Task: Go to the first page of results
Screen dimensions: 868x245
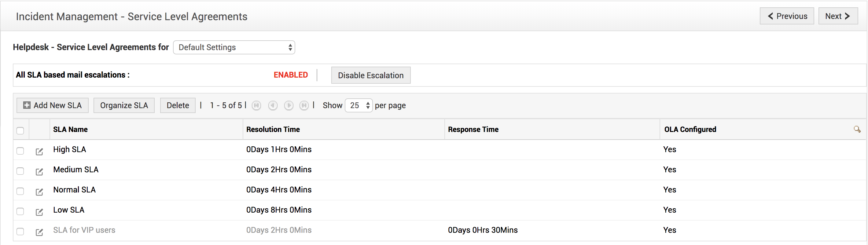Action: pyautogui.click(x=256, y=106)
